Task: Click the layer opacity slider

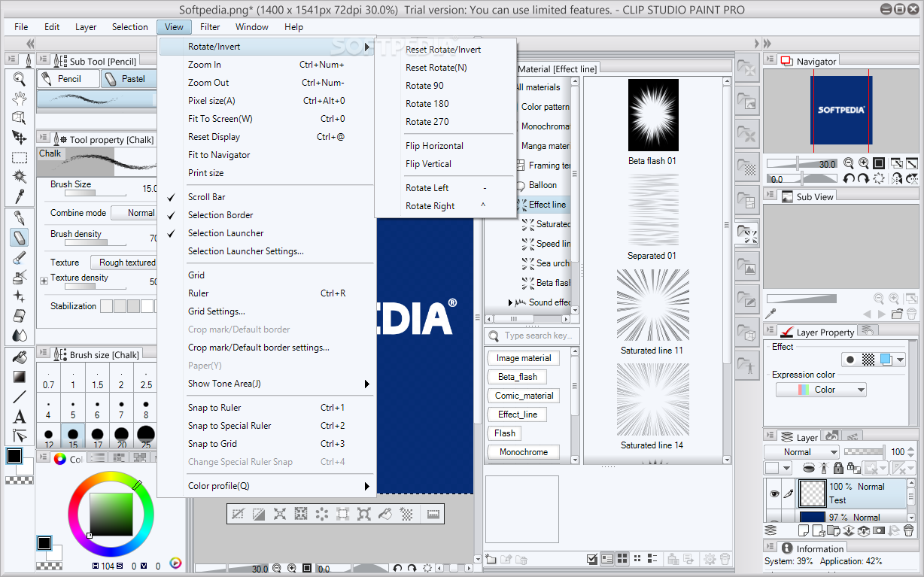Action: click(x=865, y=452)
